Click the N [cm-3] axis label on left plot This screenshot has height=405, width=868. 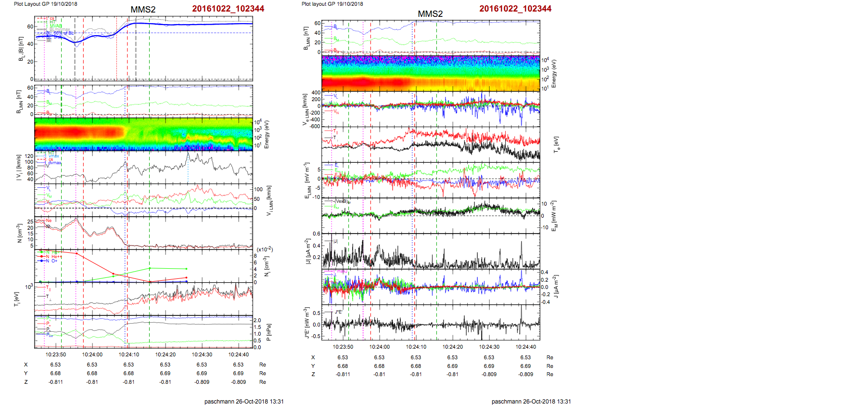(19, 233)
